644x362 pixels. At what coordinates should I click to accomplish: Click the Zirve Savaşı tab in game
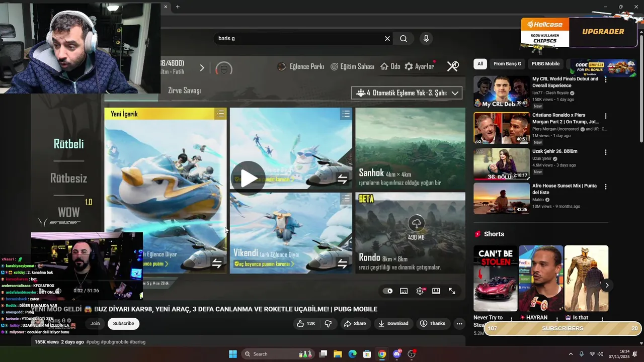coord(185,90)
